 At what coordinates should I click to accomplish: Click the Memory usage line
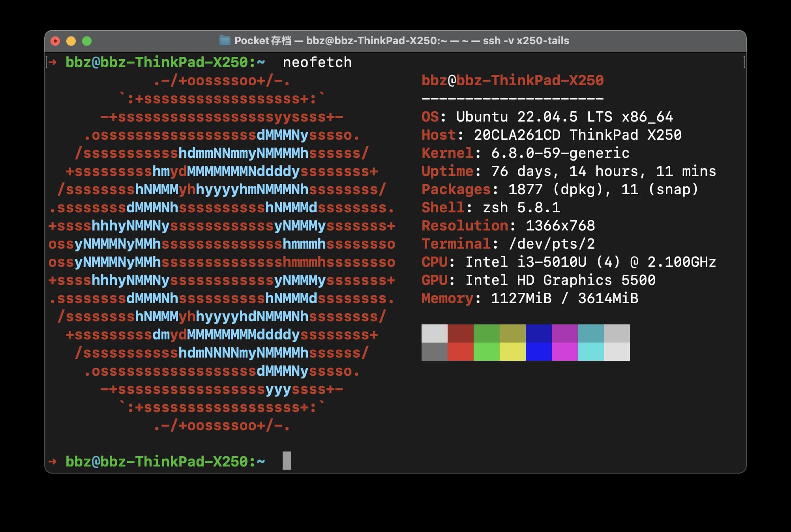[529, 298]
